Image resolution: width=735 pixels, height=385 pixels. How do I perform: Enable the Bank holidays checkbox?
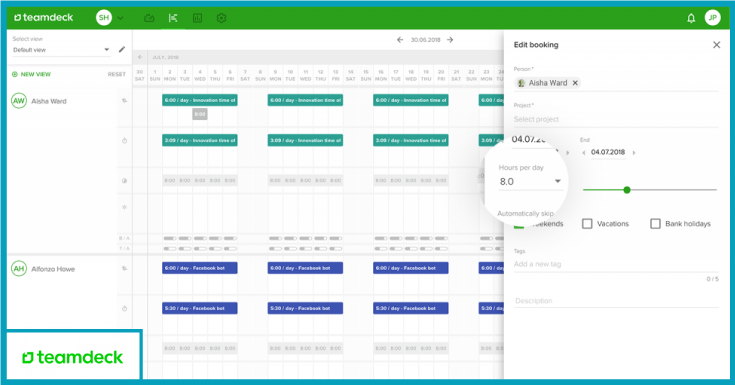[x=655, y=224]
